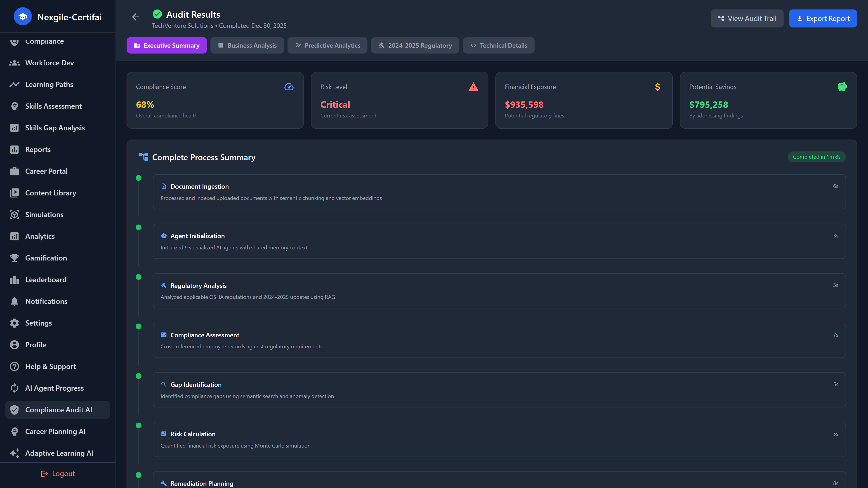
Task: Click the Complete Process Summary tree icon
Action: [x=143, y=157]
